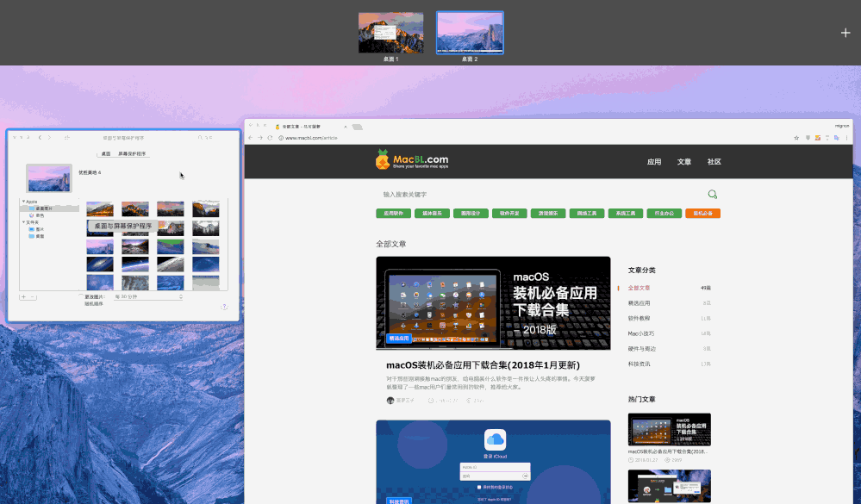Screen dimensions: 861x504
Task: Open 社区 in site navigation
Action: coord(714,162)
